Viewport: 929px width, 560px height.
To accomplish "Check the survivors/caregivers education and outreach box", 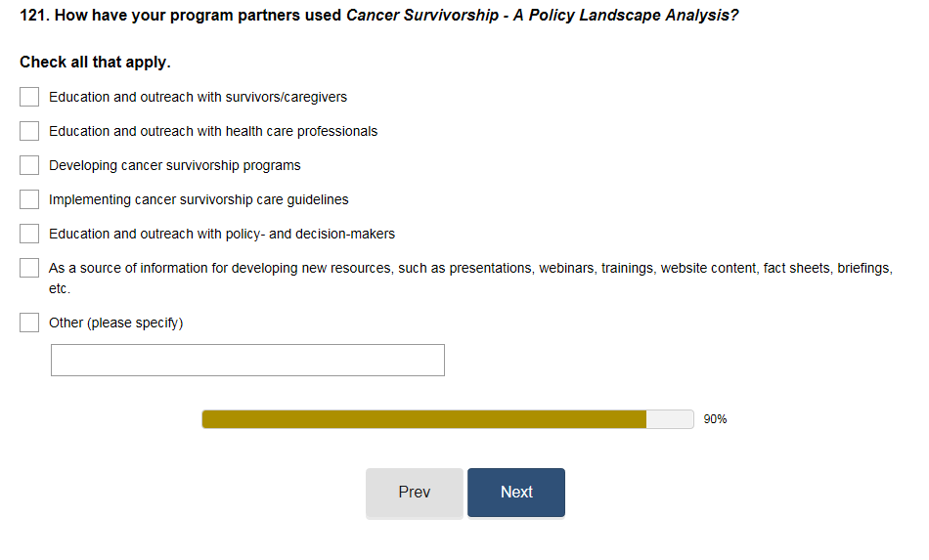I will (29, 97).
